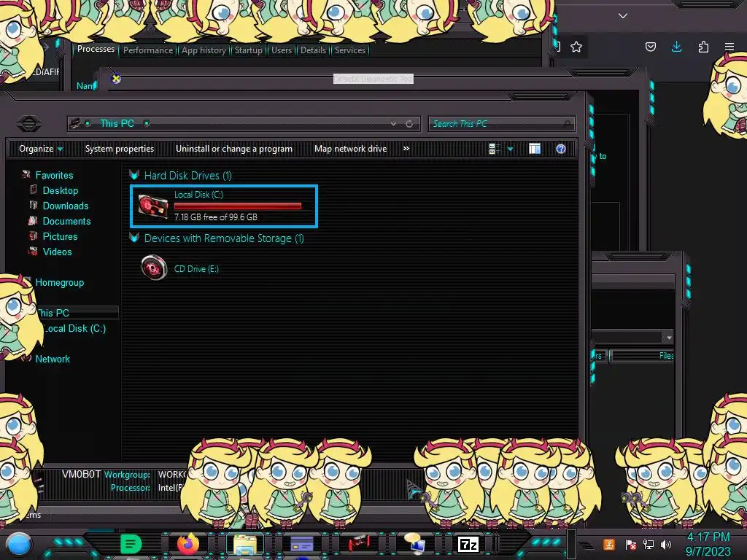Launch Firefox from the taskbar
This screenshot has width=747, height=560.
click(188, 544)
